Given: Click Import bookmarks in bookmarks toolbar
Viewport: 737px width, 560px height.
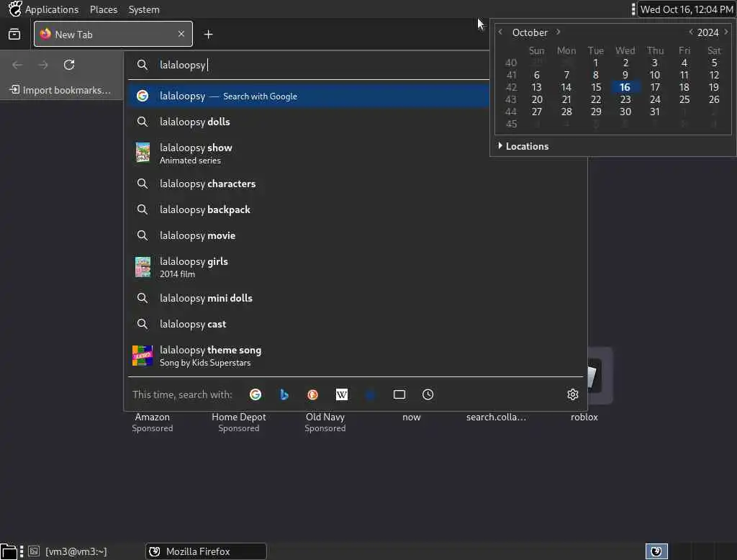Looking at the screenshot, I should coord(60,90).
